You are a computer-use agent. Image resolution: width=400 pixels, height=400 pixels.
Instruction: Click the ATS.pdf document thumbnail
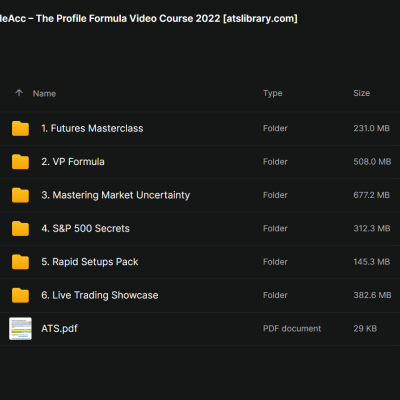click(20, 329)
